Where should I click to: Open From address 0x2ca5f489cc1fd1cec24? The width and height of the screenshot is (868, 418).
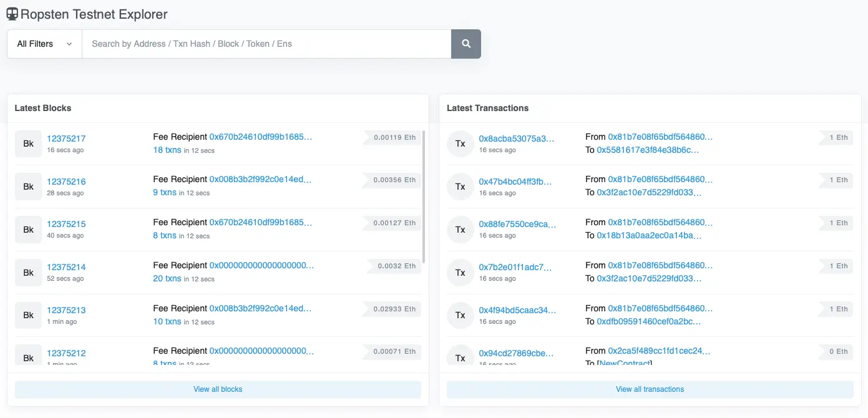660,351
